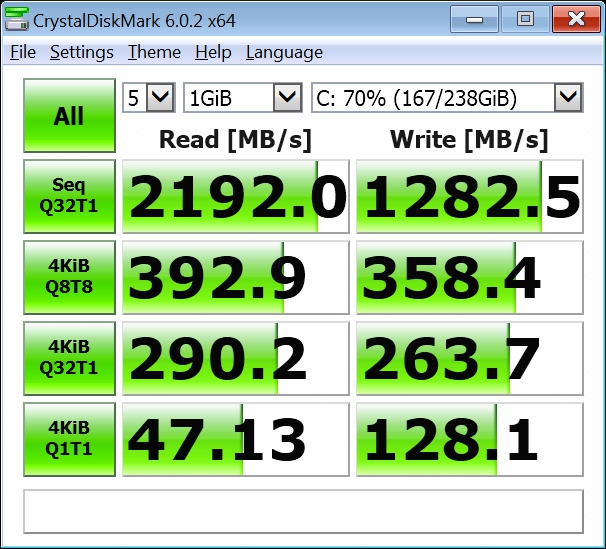Click the Write [MB/s] column header

click(x=469, y=139)
